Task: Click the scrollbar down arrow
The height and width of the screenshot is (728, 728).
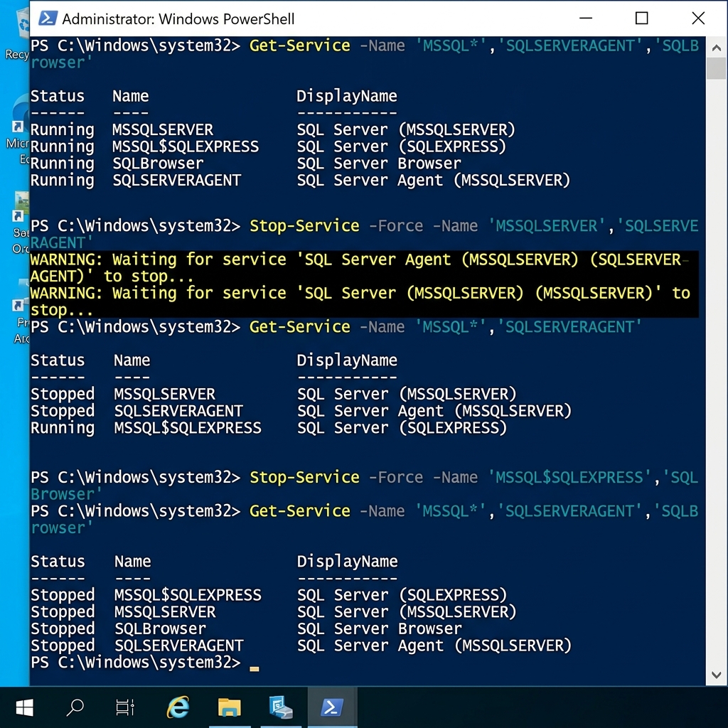Action: pos(717,675)
